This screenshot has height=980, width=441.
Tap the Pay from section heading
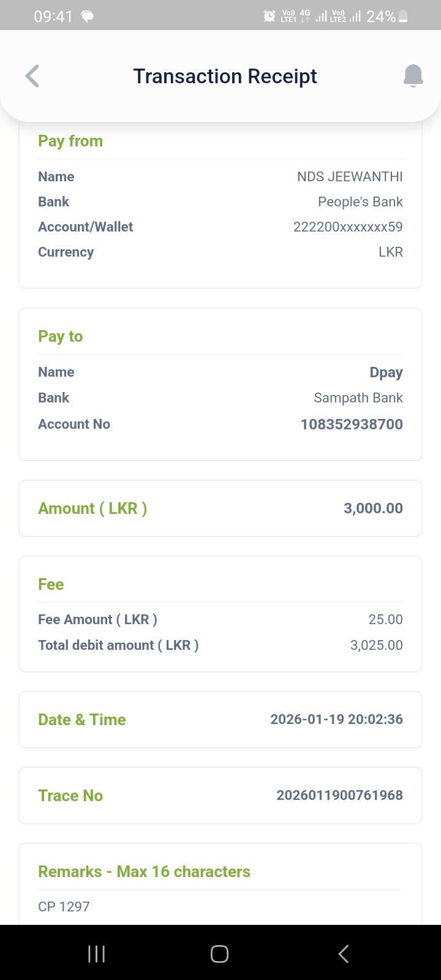pos(70,141)
